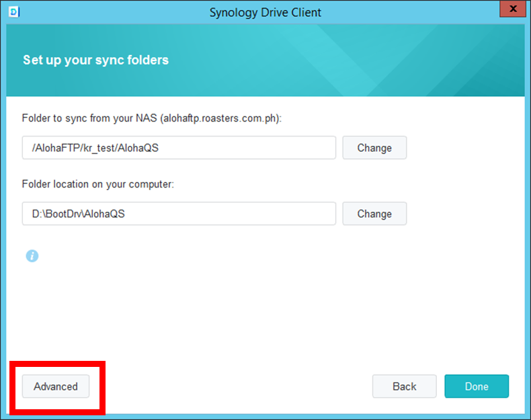Close the Synology Drive Client window
This screenshot has height=420, width=531.
513,9
